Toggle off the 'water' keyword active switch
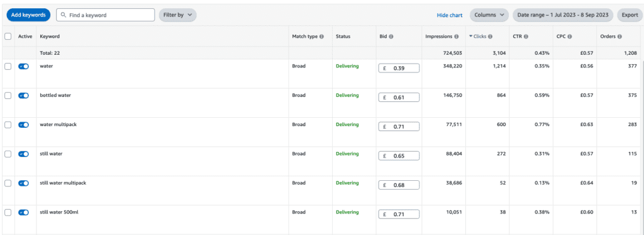Viewport: 644px width, 235px height. click(x=23, y=66)
